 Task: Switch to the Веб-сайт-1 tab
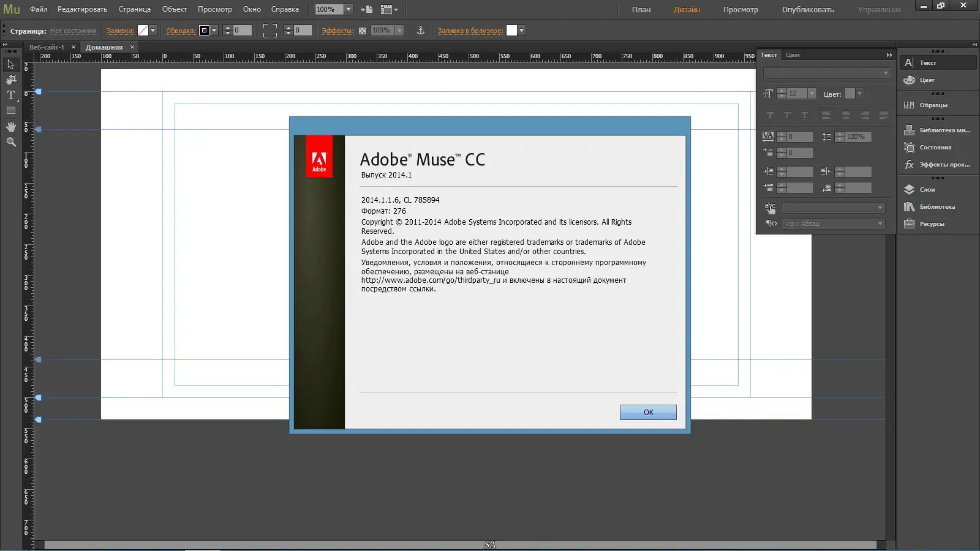pos(47,47)
